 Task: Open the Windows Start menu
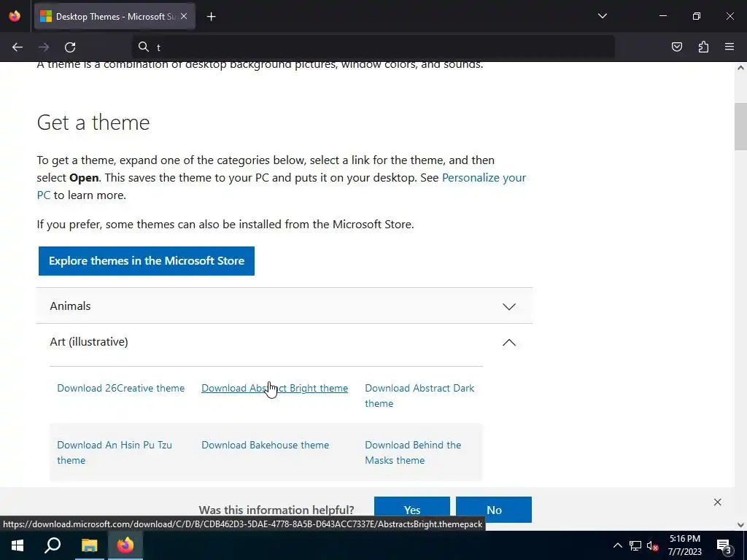(18, 545)
